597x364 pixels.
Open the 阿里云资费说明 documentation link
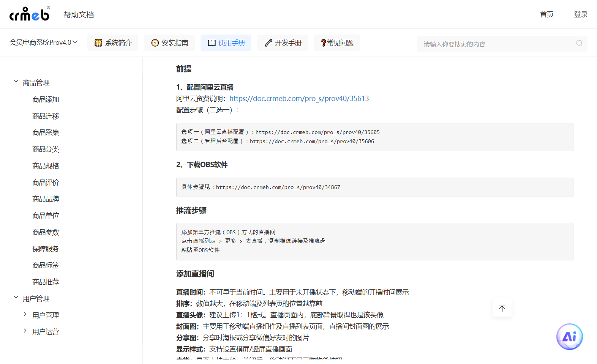299,99
